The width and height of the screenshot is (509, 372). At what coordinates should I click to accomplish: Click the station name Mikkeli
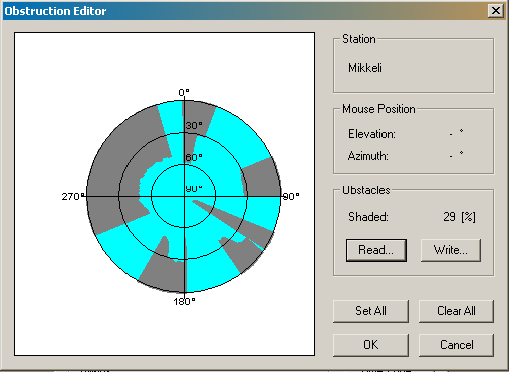pos(365,68)
